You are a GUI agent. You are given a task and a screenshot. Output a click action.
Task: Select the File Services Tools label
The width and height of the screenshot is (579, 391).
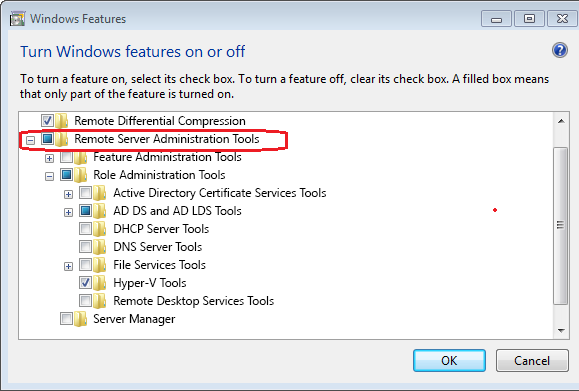(x=160, y=265)
